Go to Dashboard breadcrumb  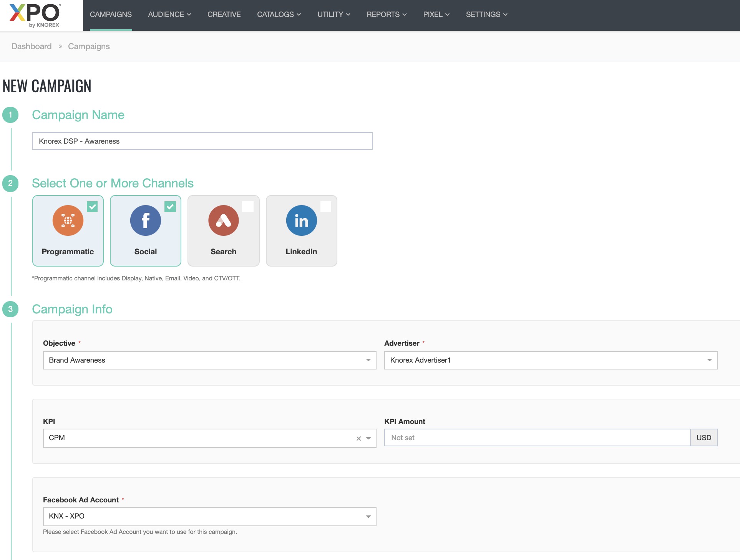click(32, 46)
